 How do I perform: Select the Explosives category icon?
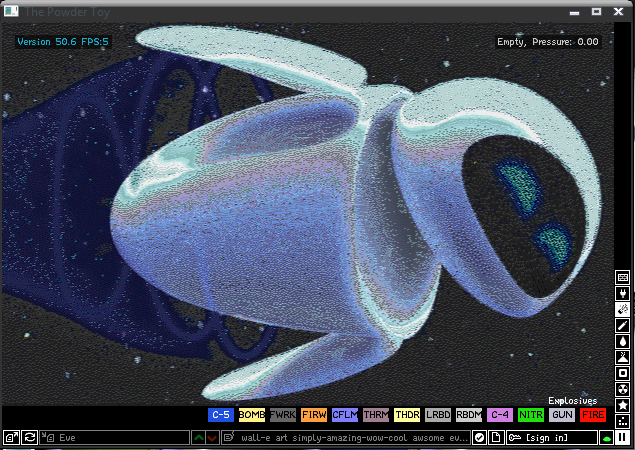click(622, 309)
